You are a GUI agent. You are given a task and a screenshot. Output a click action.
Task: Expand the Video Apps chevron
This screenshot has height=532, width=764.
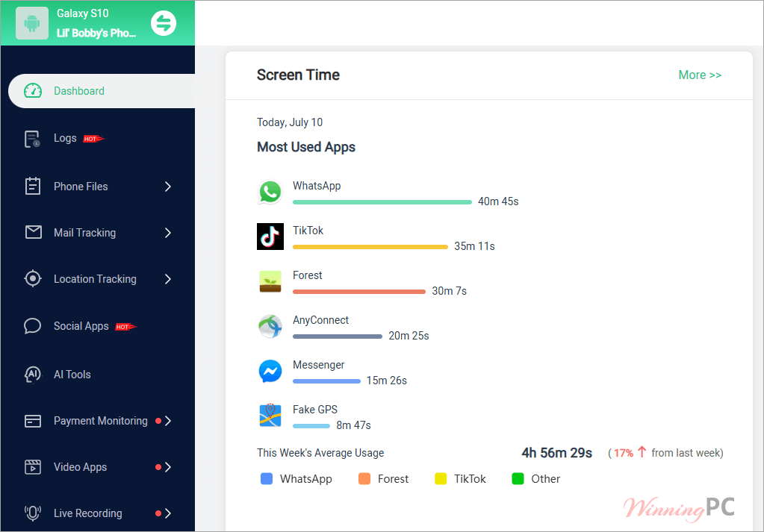(167, 467)
